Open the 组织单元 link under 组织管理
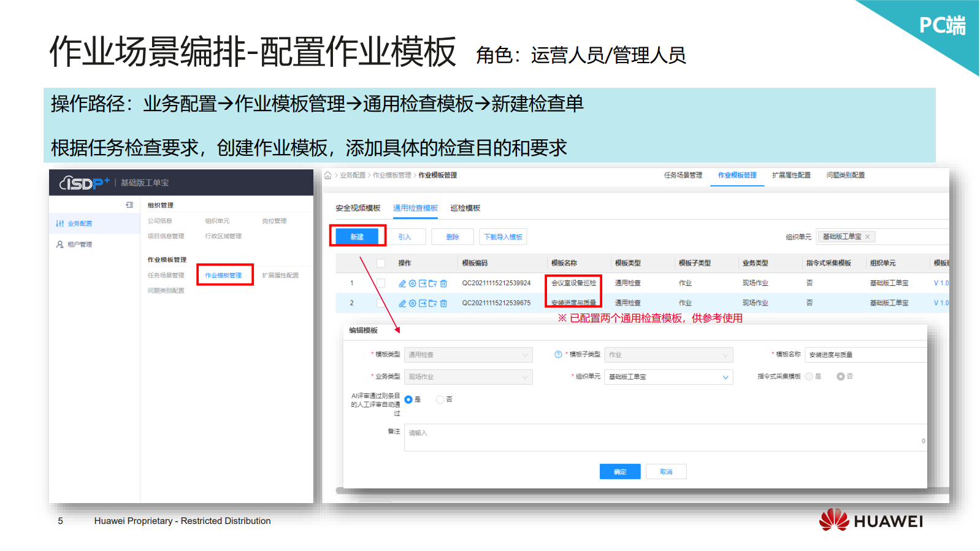Image resolution: width=980 pixels, height=551 pixels. 217,221
